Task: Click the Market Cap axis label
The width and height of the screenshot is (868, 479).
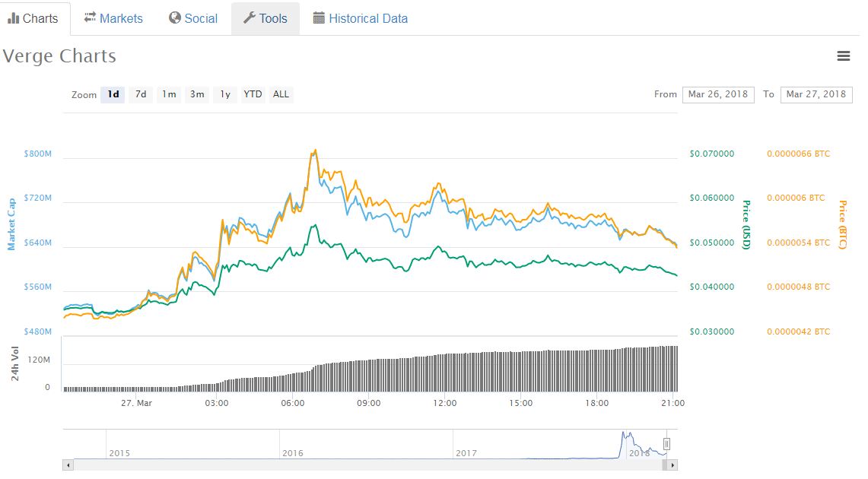Action: coord(11,224)
